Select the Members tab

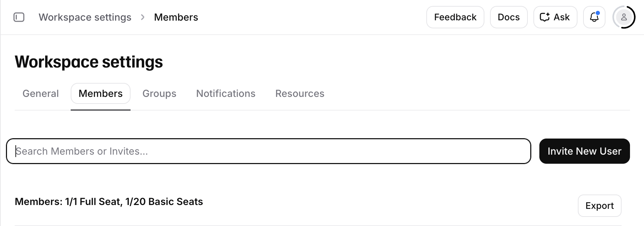point(100,93)
